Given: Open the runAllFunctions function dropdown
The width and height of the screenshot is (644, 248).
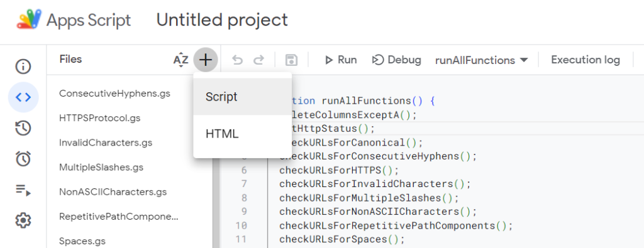Looking at the screenshot, I should [481, 61].
